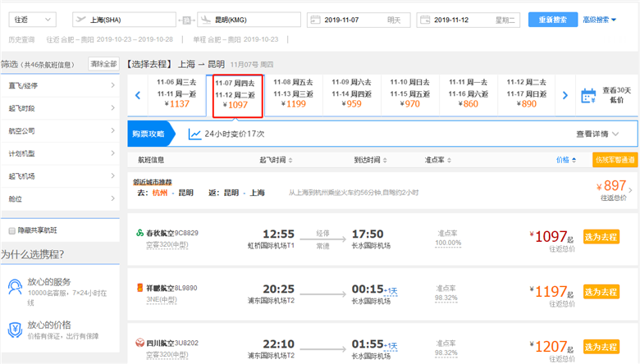Sort flights by 价格
Viewport: 640px width, 364px height.
click(565, 160)
